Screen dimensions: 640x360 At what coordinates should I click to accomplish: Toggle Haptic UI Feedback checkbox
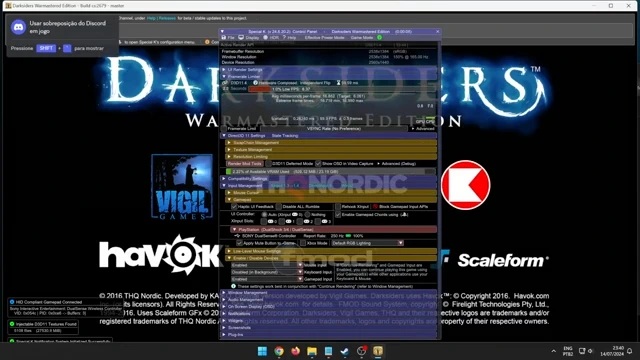click(234, 207)
